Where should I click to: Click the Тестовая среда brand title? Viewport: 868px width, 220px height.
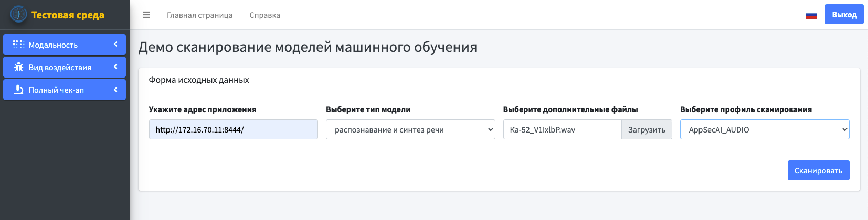(x=68, y=15)
